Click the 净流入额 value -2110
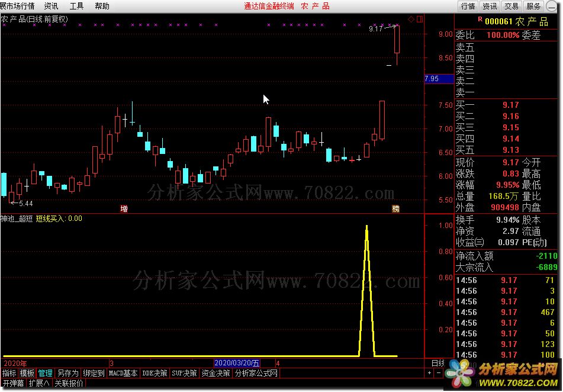This screenshot has width=563, height=392. point(546,256)
